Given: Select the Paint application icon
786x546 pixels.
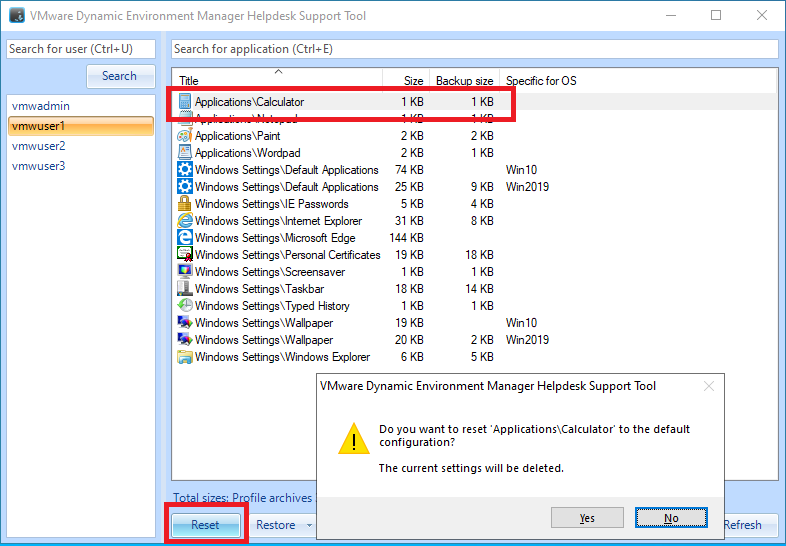Looking at the screenshot, I should point(185,136).
